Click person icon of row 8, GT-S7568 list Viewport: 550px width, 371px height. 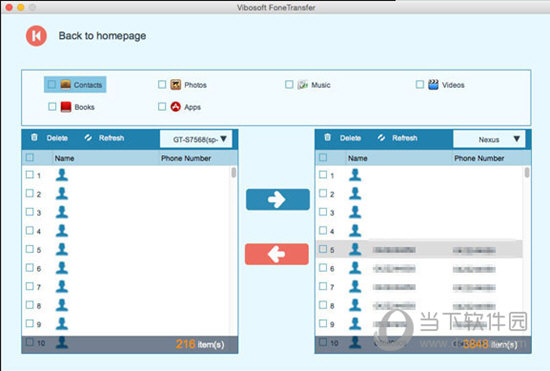pyautogui.click(x=62, y=305)
